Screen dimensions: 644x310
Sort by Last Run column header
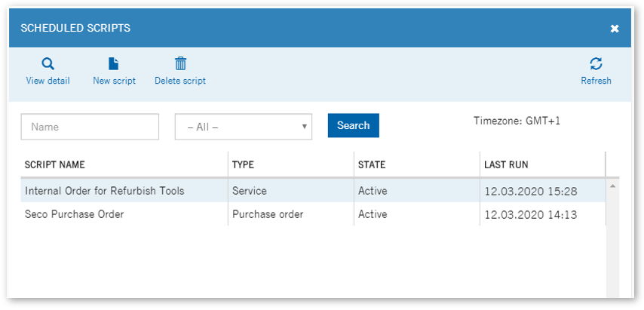coord(506,164)
